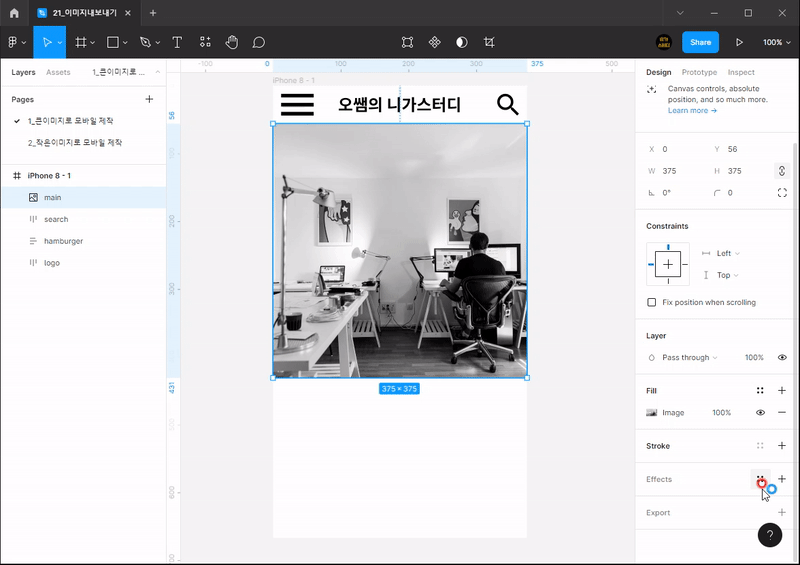Open Move tools dropdown arrow
Image resolution: width=800 pixels, height=565 pixels.
(x=60, y=43)
